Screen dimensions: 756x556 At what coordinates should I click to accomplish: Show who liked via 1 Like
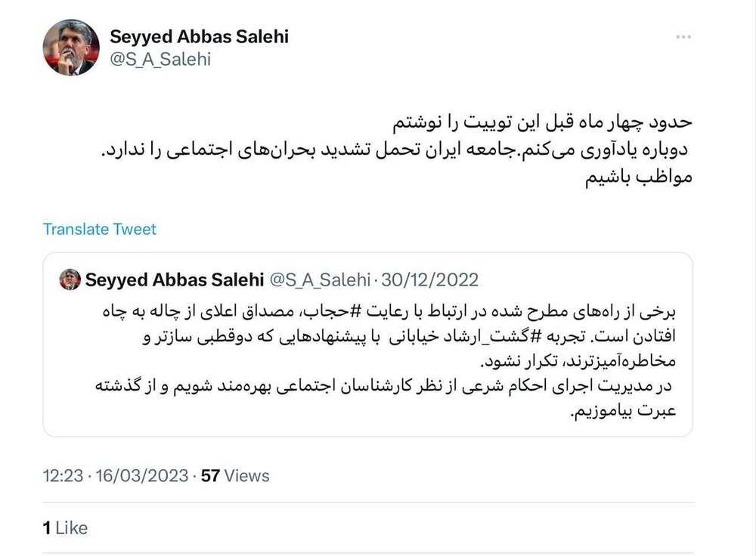[x=65, y=527]
